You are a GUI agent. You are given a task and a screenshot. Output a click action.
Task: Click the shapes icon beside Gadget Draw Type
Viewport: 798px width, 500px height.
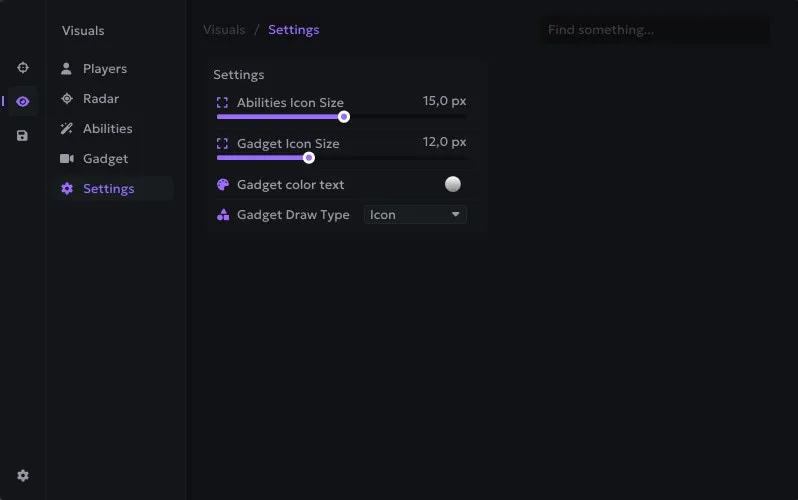[x=223, y=215]
